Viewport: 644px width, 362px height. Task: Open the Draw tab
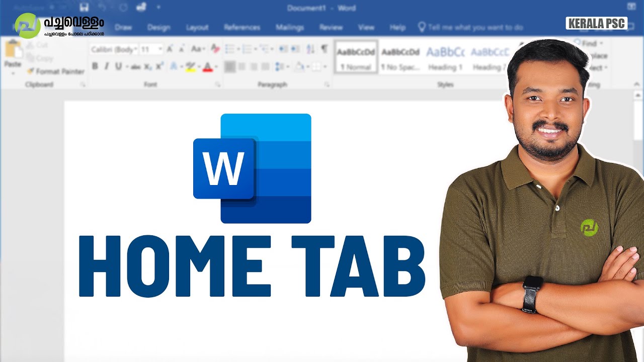123,28
